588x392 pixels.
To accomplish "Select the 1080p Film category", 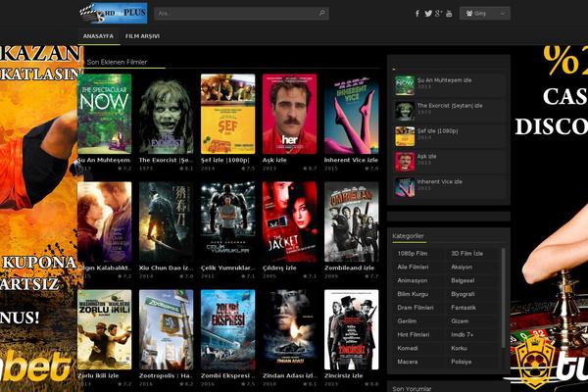I will [413, 254].
